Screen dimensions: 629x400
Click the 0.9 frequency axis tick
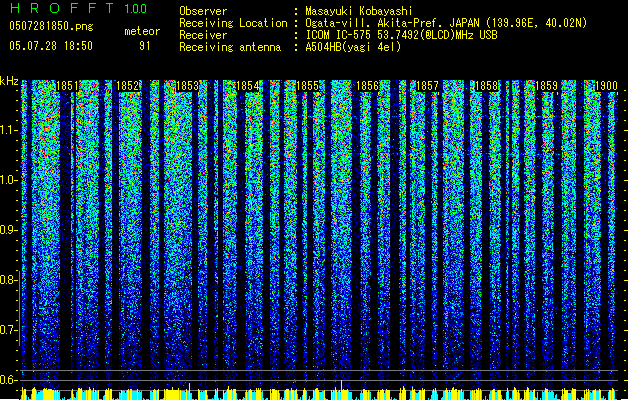click(x=9, y=230)
